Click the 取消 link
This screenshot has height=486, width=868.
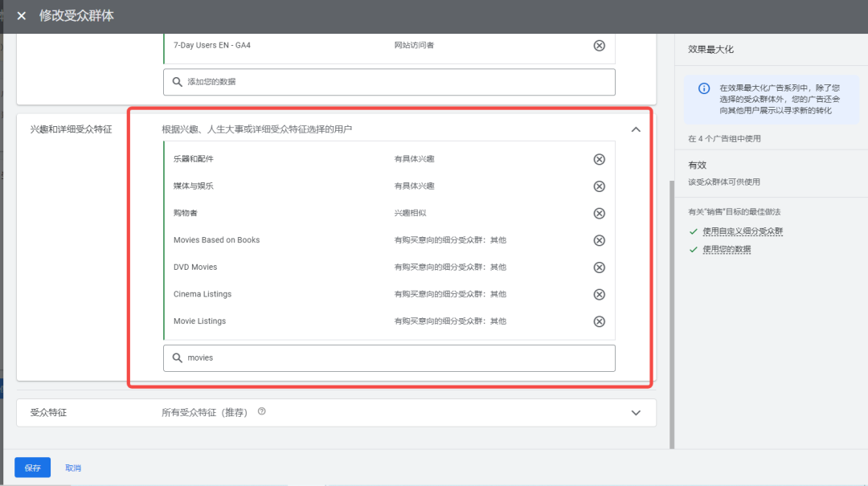[x=73, y=468]
